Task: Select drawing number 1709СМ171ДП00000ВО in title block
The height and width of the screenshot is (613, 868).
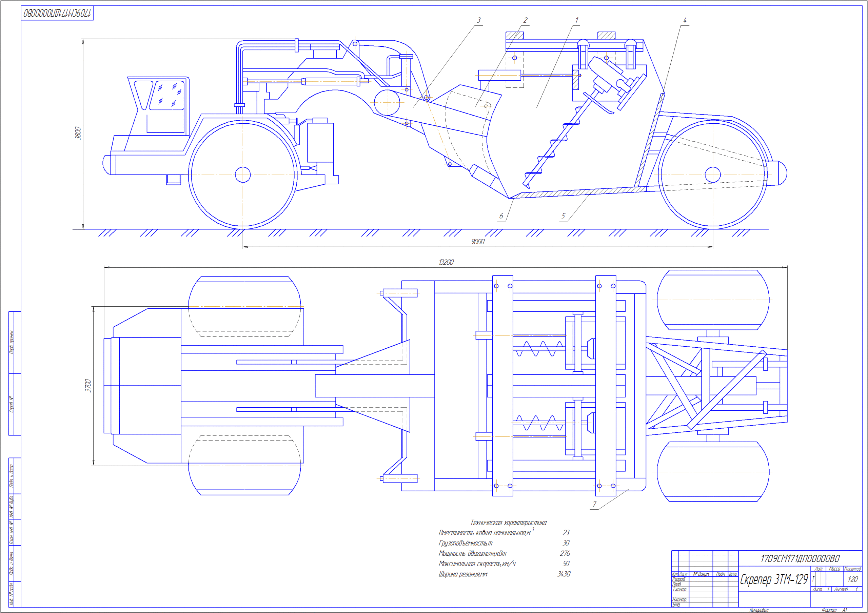Action: coord(800,558)
